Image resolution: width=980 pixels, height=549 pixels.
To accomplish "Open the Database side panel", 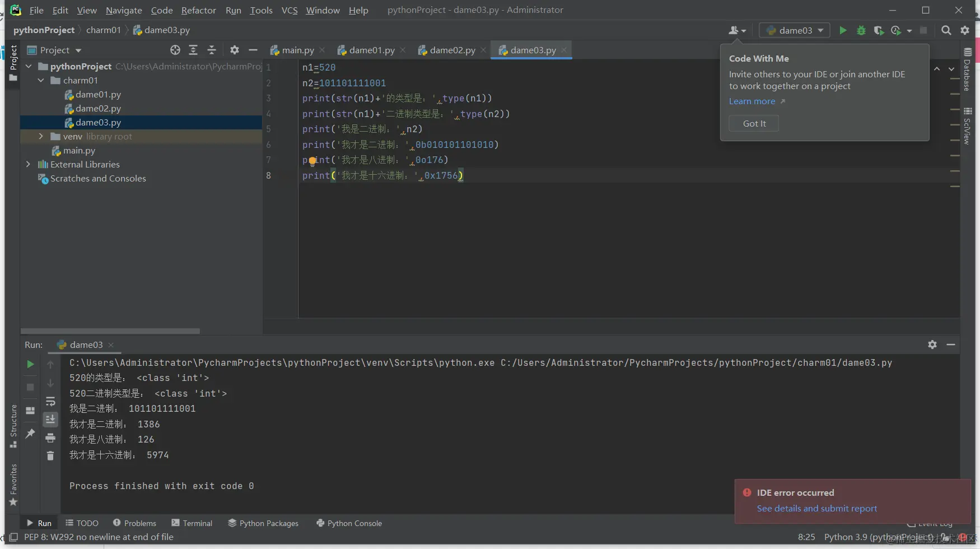I will (967, 69).
